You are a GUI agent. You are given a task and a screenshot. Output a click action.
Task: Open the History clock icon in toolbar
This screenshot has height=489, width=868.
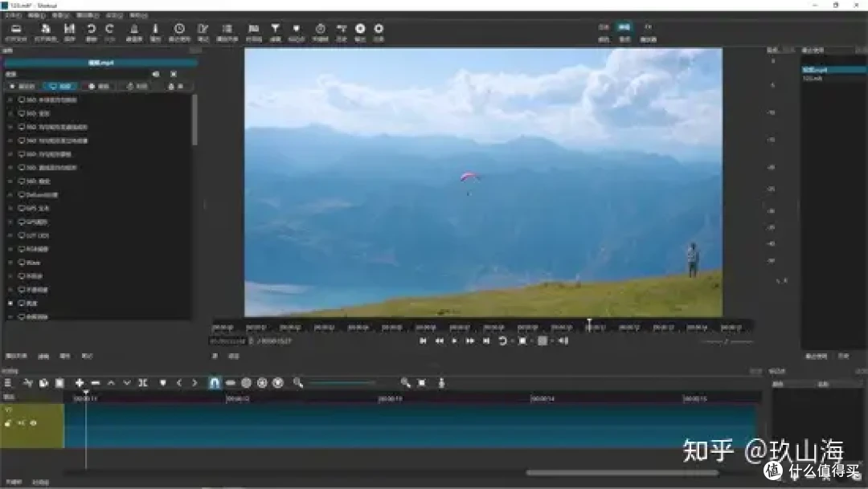tap(179, 31)
